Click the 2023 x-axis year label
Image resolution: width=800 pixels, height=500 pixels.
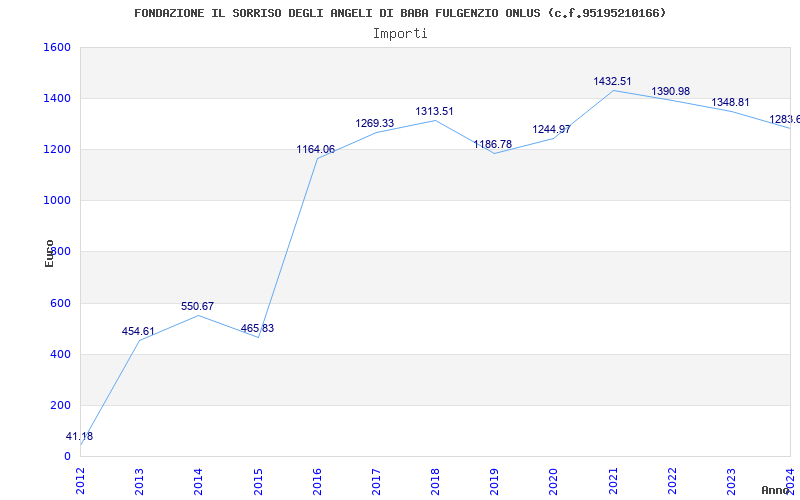click(x=732, y=482)
